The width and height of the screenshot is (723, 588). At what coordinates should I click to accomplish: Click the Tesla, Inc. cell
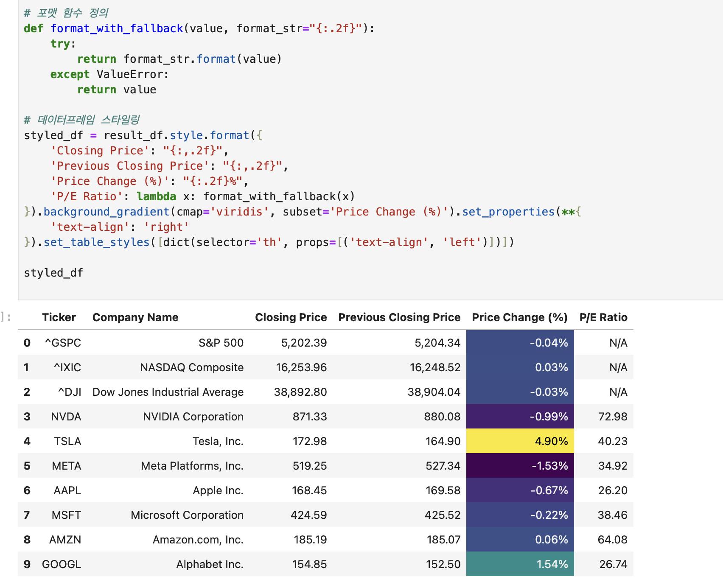[x=218, y=441]
